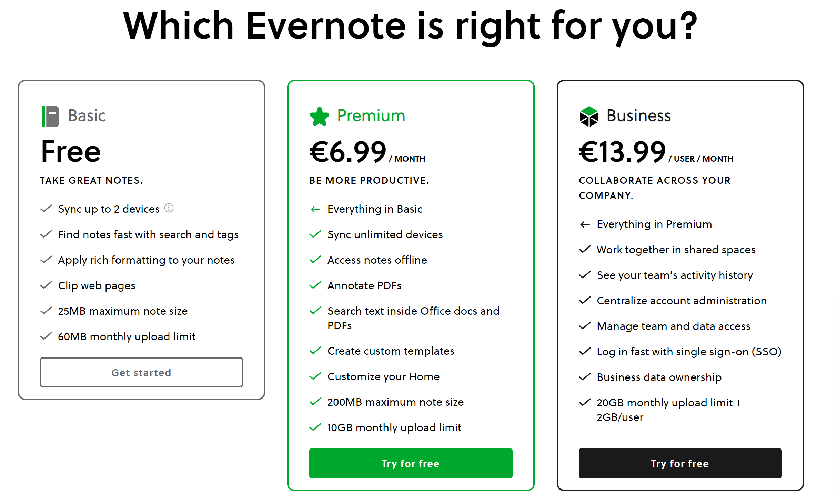Click the checkmark beside Business data ownership
Viewport: 837px width, 504px height.
click(x=585, y=377)
